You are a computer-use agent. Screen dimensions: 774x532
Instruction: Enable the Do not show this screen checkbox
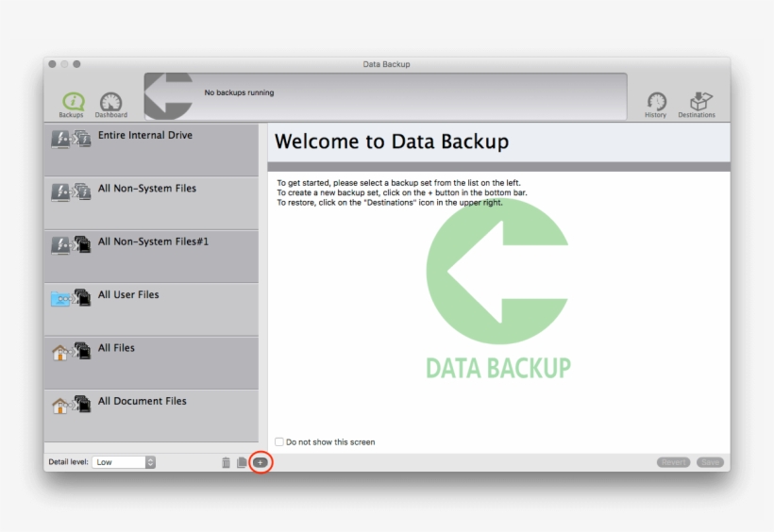tap(279, 441)
